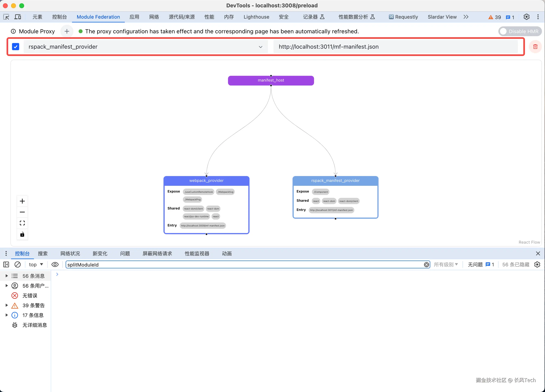Open the Slardar View tab
This screenshot has width=545, height=392.
click(442, 17)
